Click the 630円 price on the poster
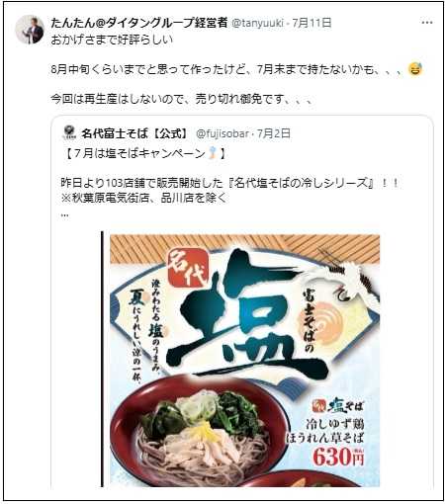Viewport: 445px width, 504px height. 338,457
